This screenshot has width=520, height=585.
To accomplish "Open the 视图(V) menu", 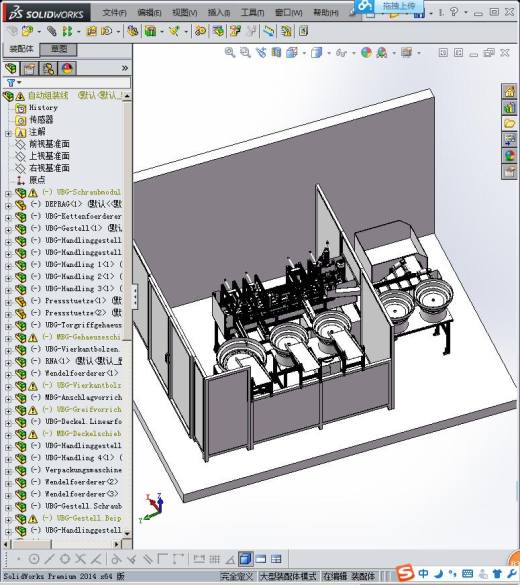I will coord(185,13).
